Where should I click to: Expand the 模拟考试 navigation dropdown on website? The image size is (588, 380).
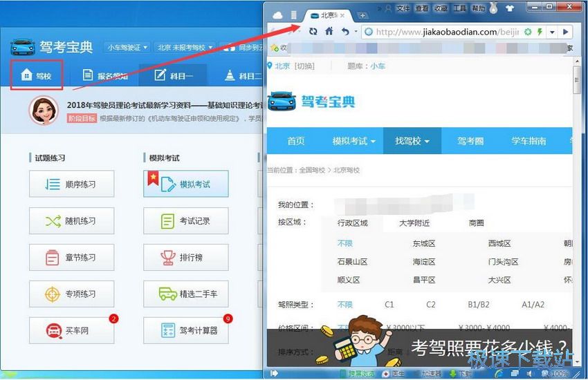(x=353, y=141)
